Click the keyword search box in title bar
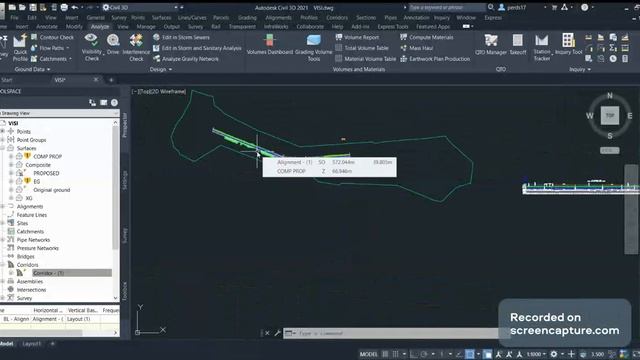The width and height of the screenshot is (640, 360). (x=447, y=7)
